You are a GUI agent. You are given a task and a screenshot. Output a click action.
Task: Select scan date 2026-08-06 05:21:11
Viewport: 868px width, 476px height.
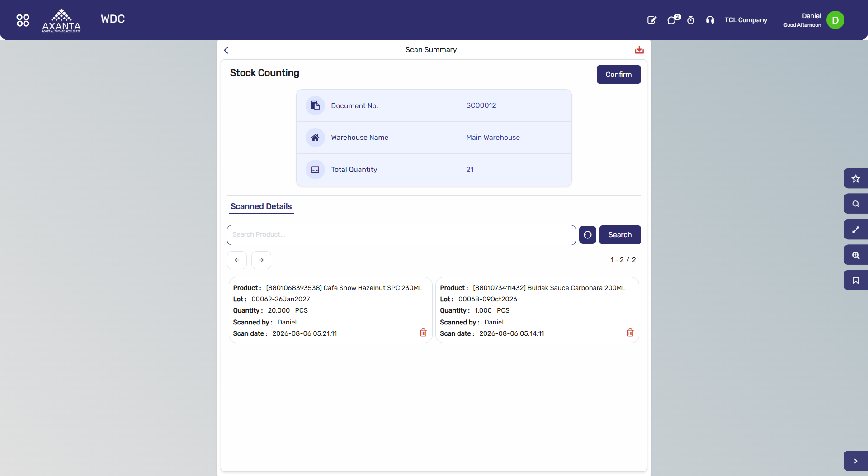pos(305,333)
